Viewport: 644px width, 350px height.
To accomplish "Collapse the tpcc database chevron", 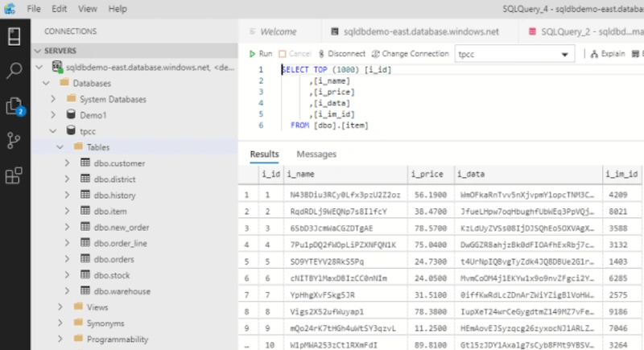I will click(53, 131).
